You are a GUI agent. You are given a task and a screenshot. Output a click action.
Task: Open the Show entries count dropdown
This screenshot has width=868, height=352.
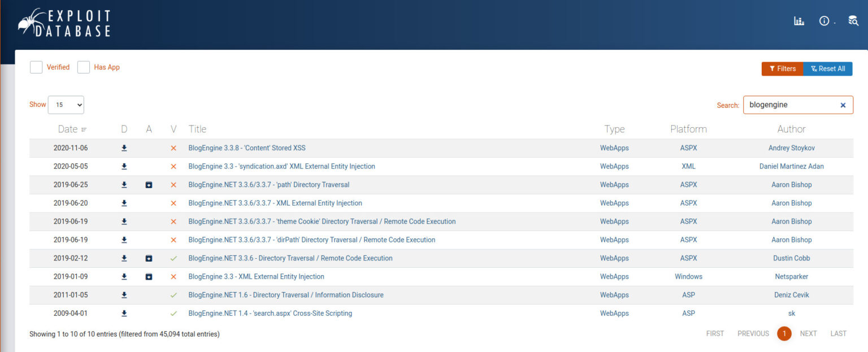[x=66, y=105]
